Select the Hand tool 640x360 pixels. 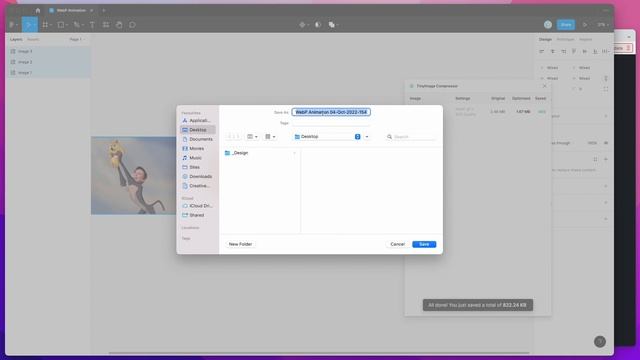click(x=119, y=25)
